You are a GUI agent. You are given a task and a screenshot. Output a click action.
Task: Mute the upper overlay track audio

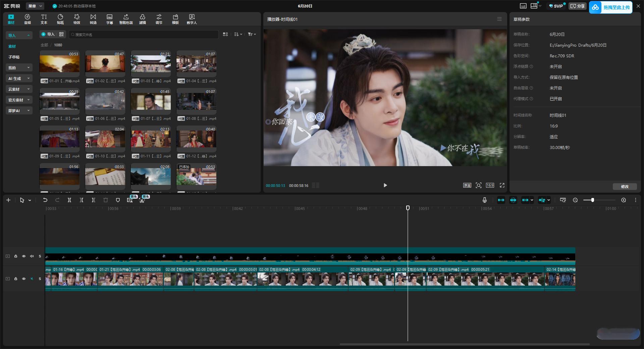(32, 256)
